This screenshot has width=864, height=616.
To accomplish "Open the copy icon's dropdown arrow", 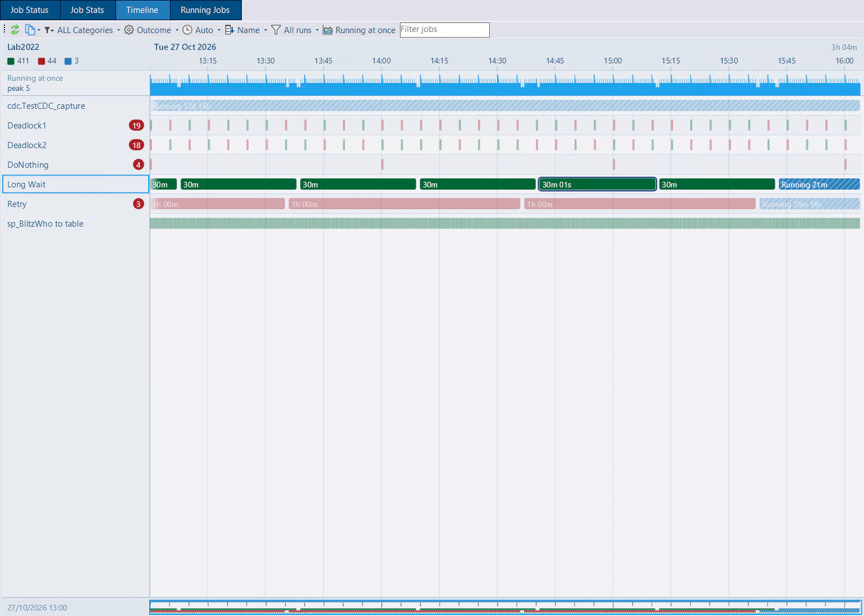I will (39, 30).
